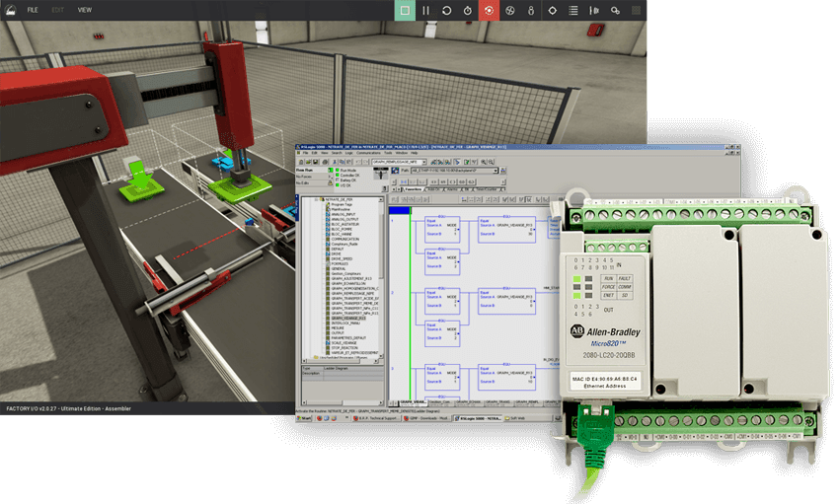The height and width of the screenshot is (504, 839).
Task: Click the Cut icon in RSLogix toolbar
Action: pyautogui.click(x=335, y=162)
